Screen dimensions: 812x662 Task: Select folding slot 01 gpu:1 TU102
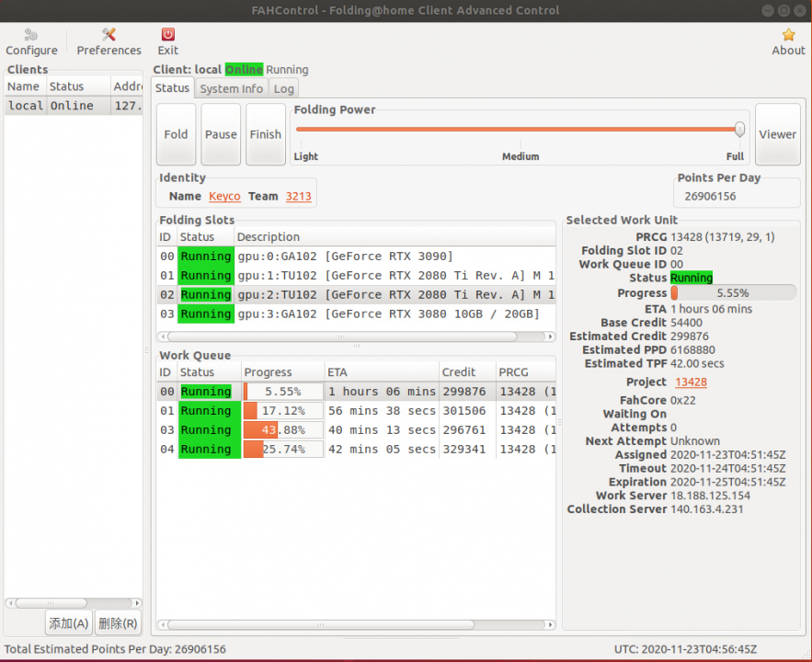[356, 275]
